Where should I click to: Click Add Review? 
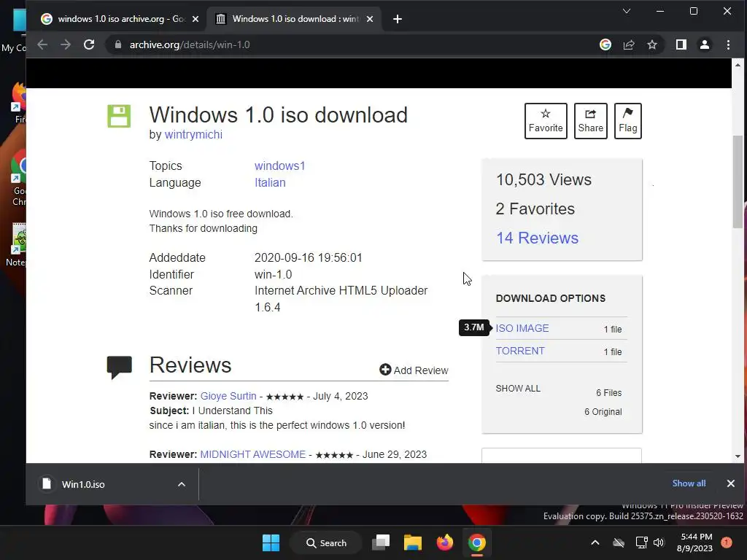(x=414, y=370)
